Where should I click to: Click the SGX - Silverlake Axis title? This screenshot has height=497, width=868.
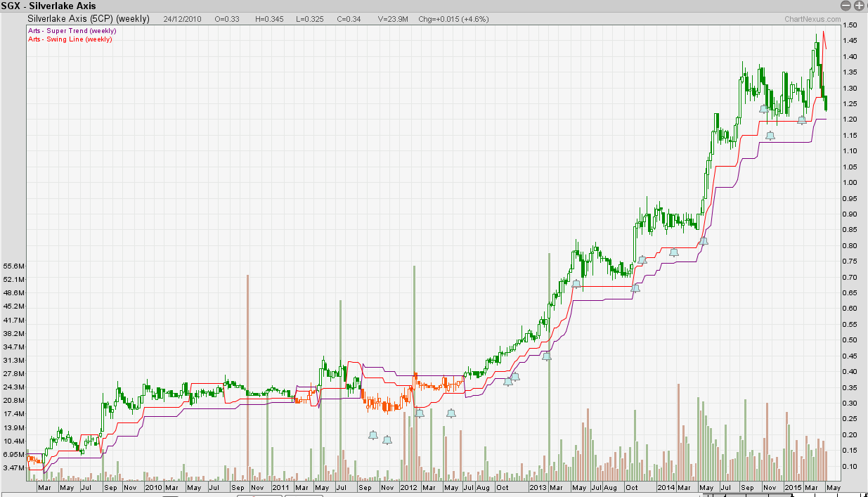coord(48,6)
